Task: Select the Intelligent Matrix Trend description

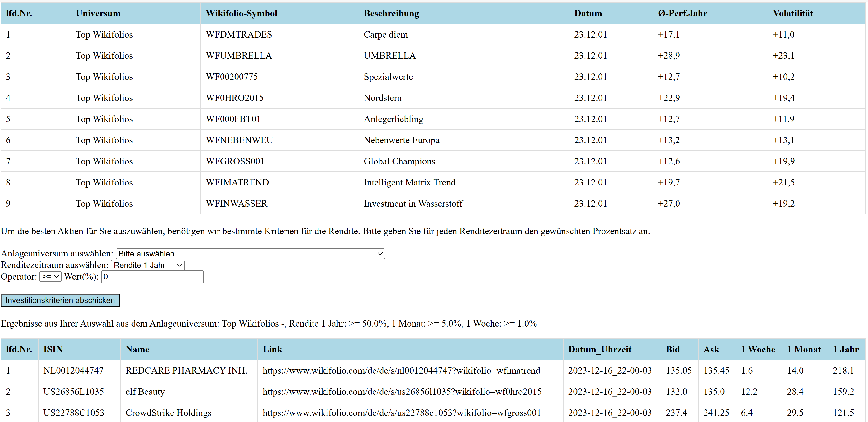Action: 409,182
